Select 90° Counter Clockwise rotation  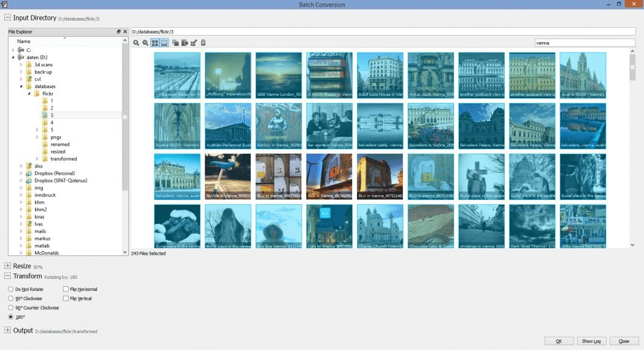(34, 308)
